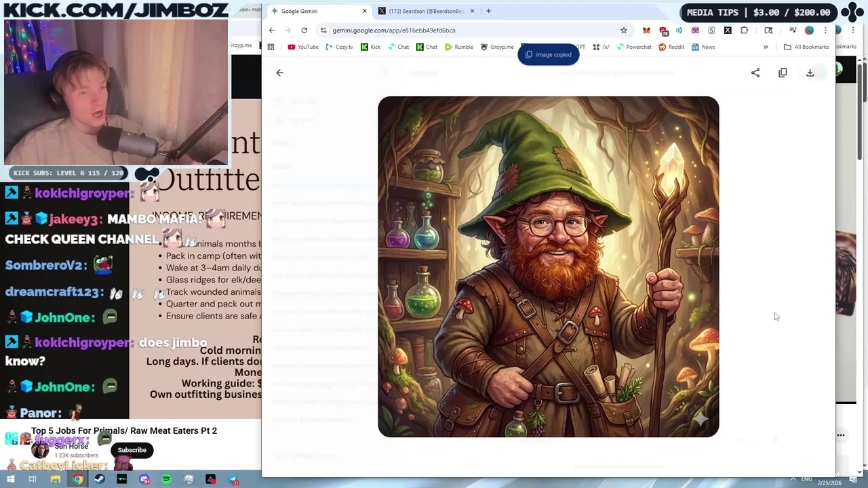Open the Windows Start menu
The image size is (868, 488).
click(x=11, y=480)
